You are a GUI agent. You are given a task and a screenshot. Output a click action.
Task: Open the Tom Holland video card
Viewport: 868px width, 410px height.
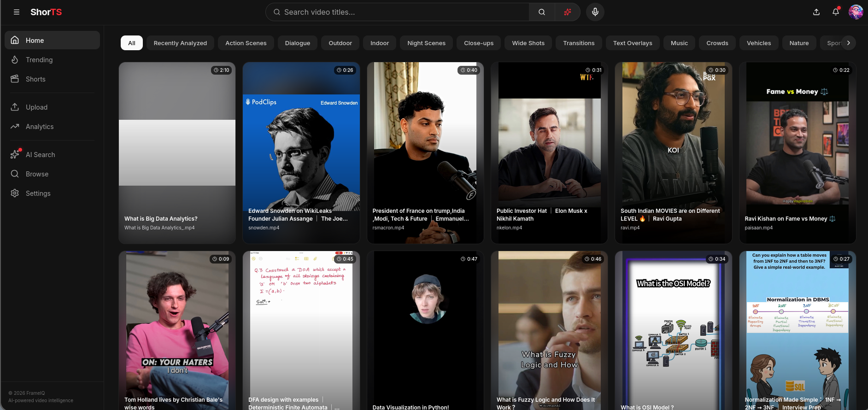(x=177, y=330)
